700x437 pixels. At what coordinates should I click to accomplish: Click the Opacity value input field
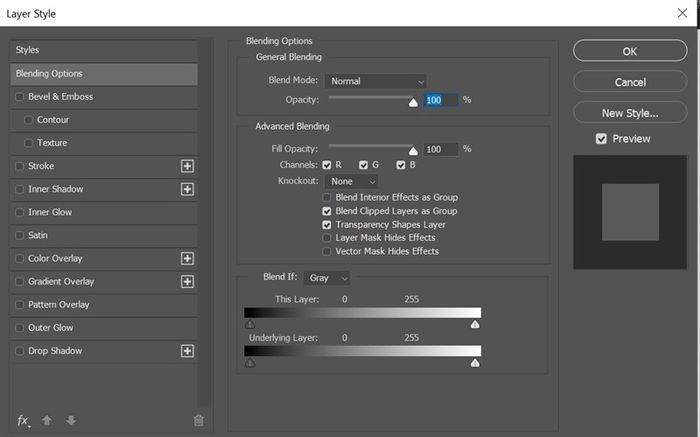[x=441, y=100]
